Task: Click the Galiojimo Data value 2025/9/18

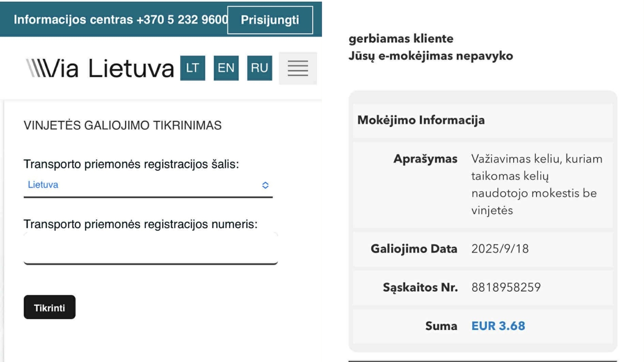Action: [x=500, y=249]
